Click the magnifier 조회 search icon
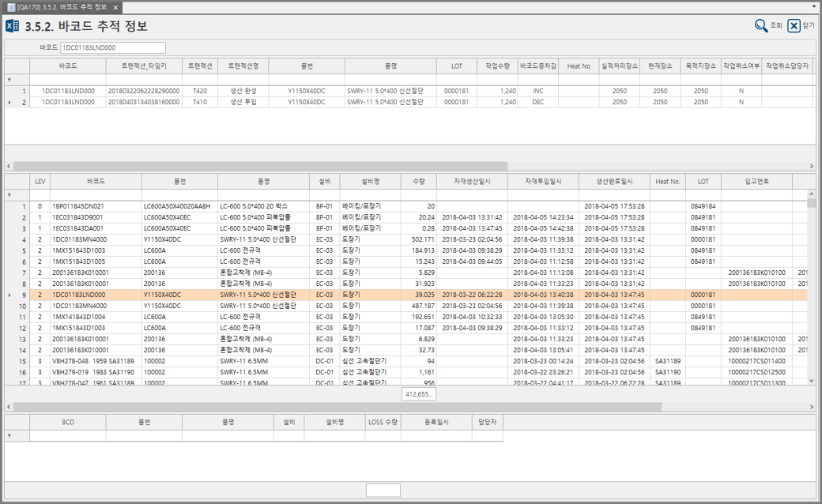The width and height of the screenshot is (822, 504). click(x=761, y=26)
